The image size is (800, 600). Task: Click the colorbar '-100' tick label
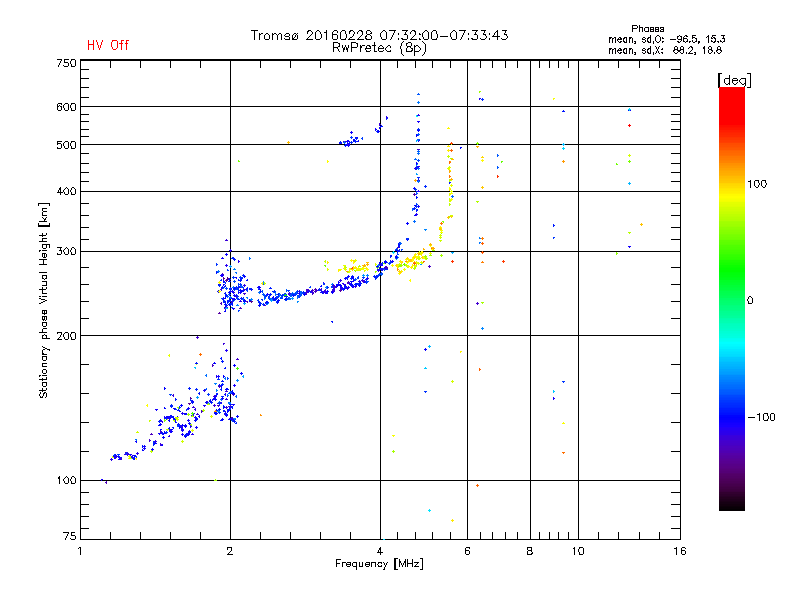pos(761,417)
